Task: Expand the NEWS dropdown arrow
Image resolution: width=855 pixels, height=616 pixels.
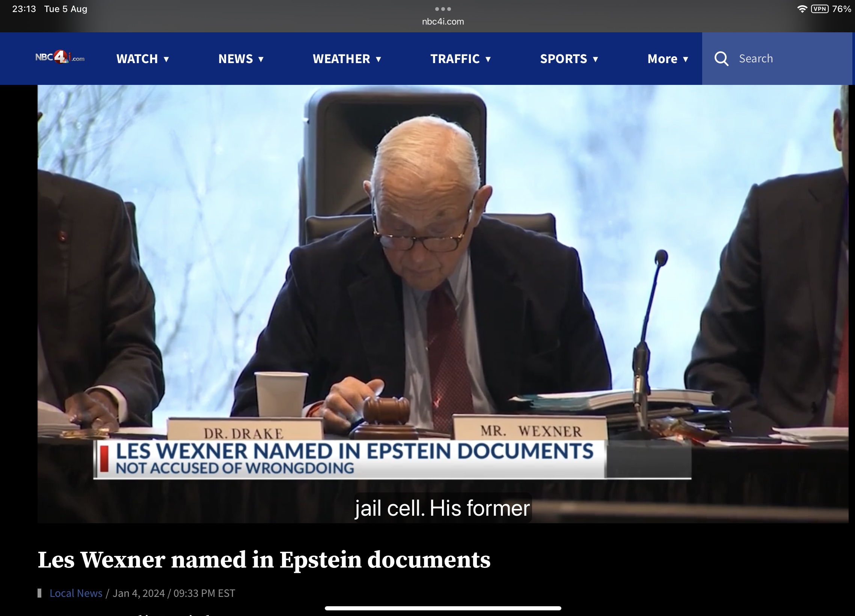Action: click(x=261, y=59)
